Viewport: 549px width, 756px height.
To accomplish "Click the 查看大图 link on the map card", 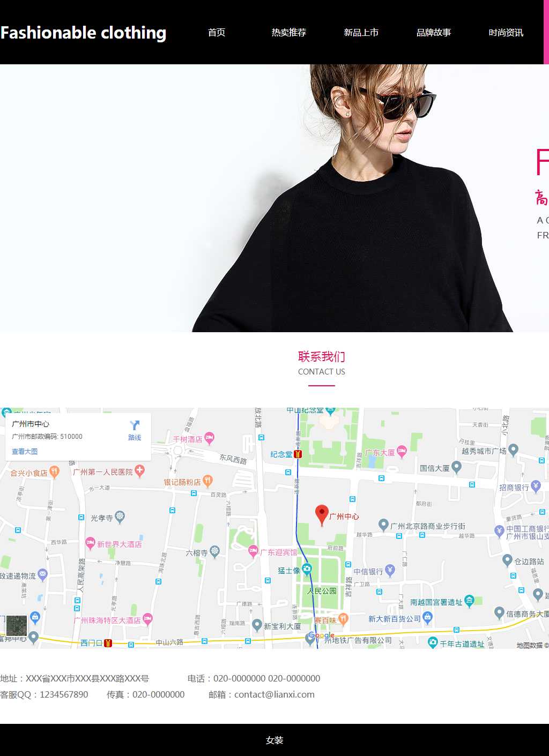I will pyautogui.click(x=25, y=452).
